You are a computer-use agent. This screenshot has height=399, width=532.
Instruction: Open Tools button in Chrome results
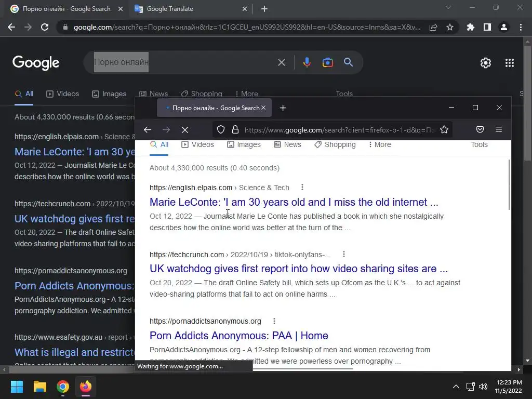(x=344, y=94)
